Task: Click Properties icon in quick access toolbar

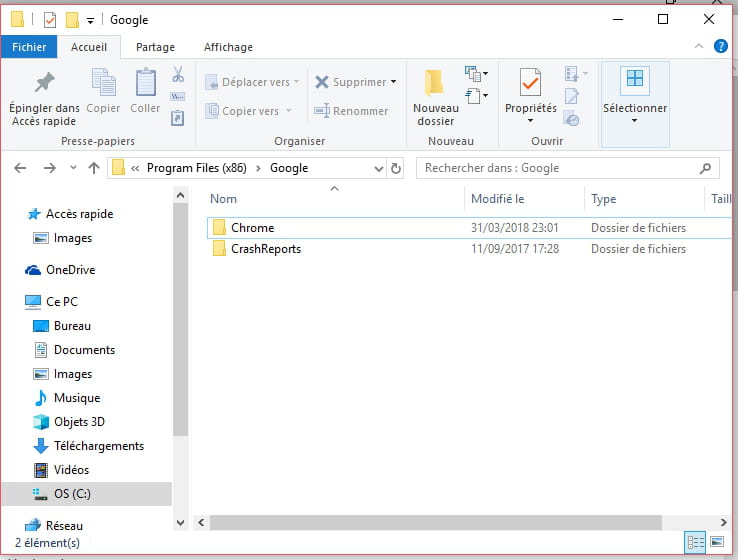Action: click(x=50, y=20)
